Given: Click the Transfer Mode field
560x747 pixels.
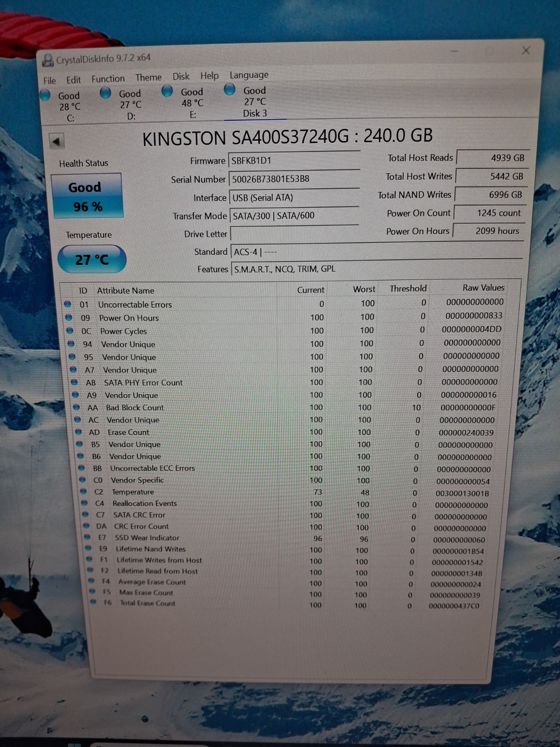Looking at the screenshot, I should tap(294, 215).
